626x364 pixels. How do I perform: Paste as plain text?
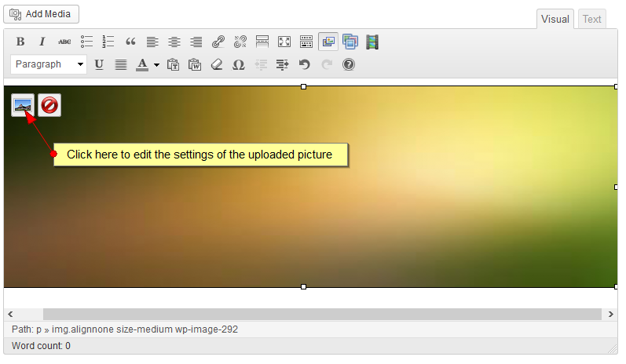(173, 64)
